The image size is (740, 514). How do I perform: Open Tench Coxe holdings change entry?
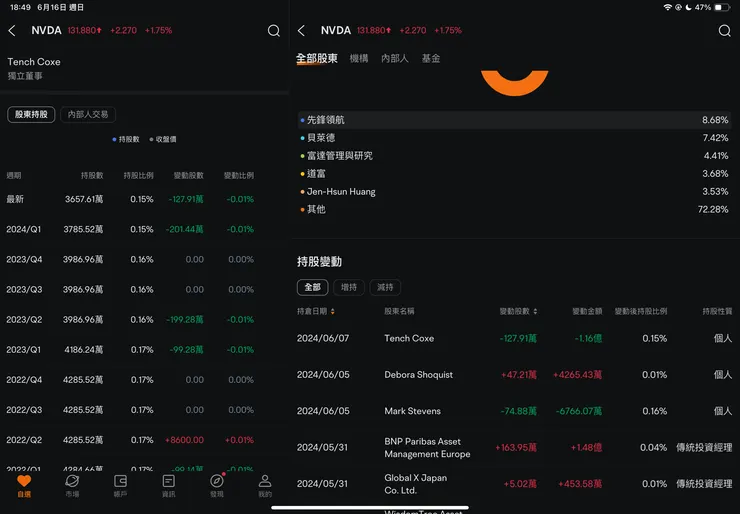[x=514, y=338]
